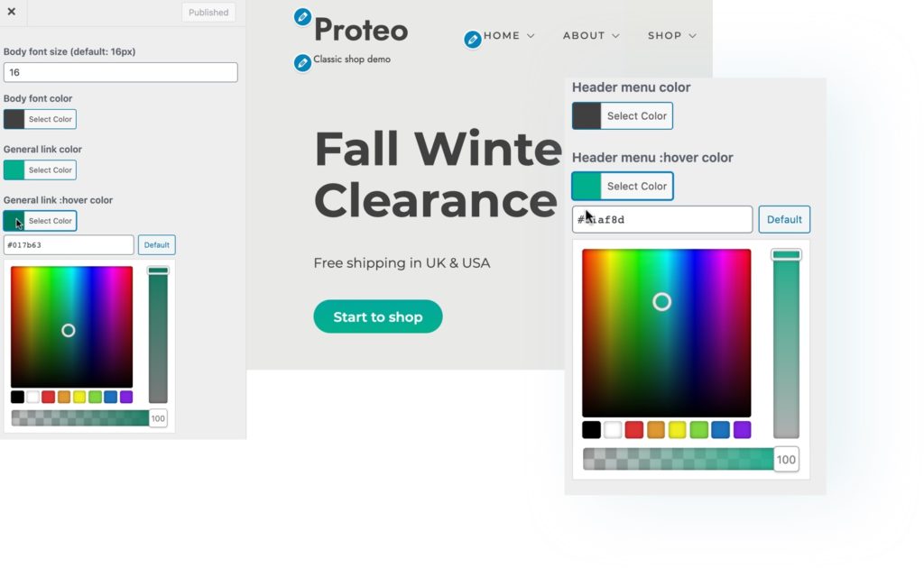The height and width of the screenshot is (568, 924).
Task: Click the edit pencil icon next to HOME menu
Action: [472, 40]
